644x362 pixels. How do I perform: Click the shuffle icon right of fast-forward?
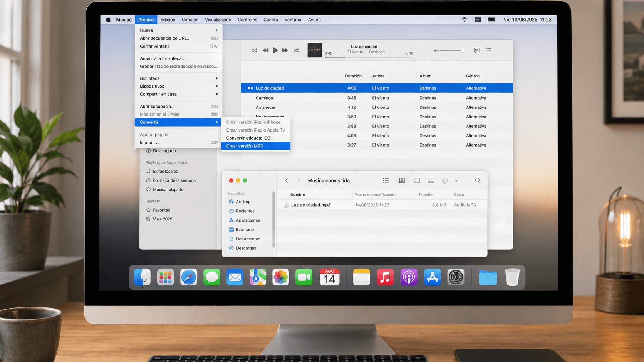coord(296,50)
